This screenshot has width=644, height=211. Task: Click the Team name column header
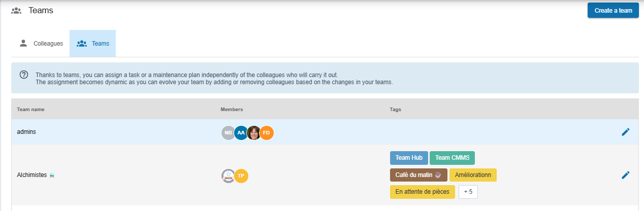pos(30,109)
